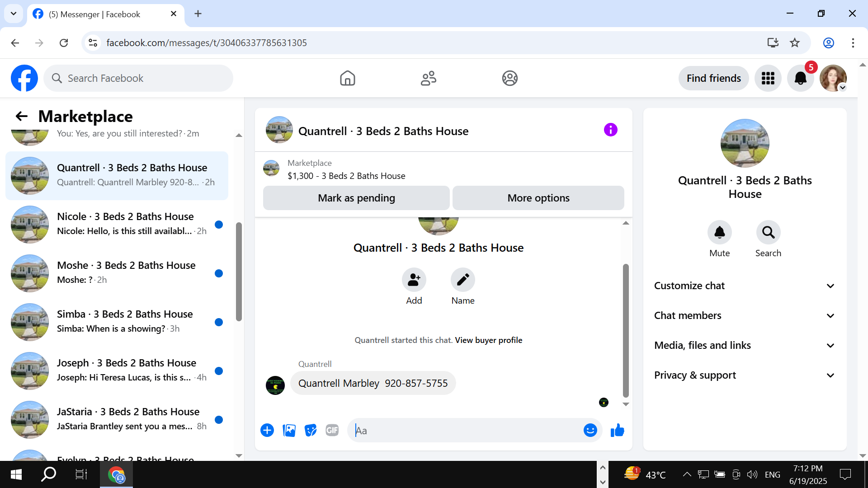Search in conversation magnifier icon
The height and width of the screenshot is (488, 868).
click(768, 232)
